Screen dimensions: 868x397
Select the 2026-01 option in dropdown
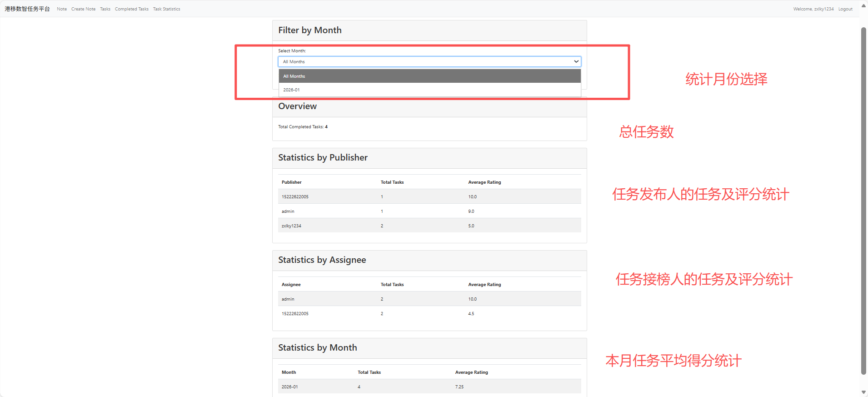point(429,90)
